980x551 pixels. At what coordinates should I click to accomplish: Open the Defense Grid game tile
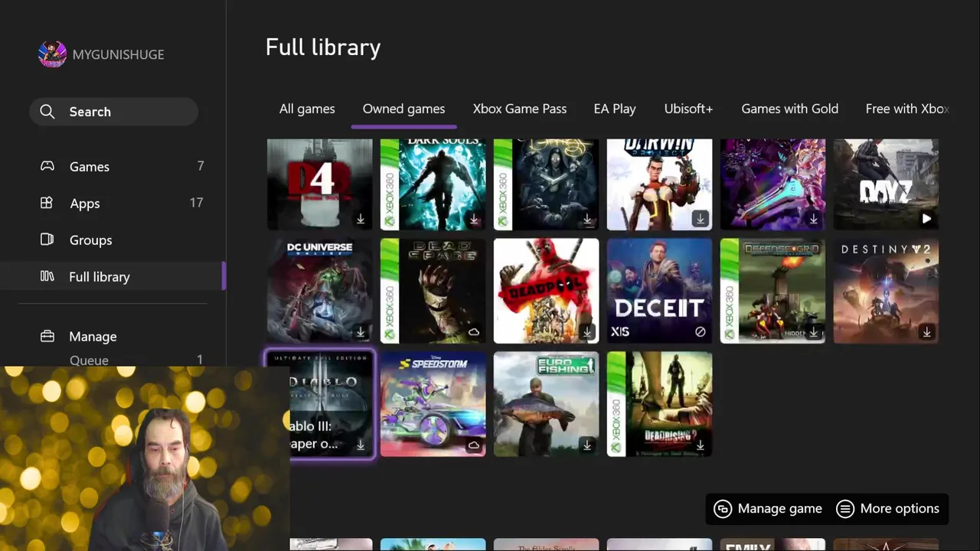tap(773, 291)
